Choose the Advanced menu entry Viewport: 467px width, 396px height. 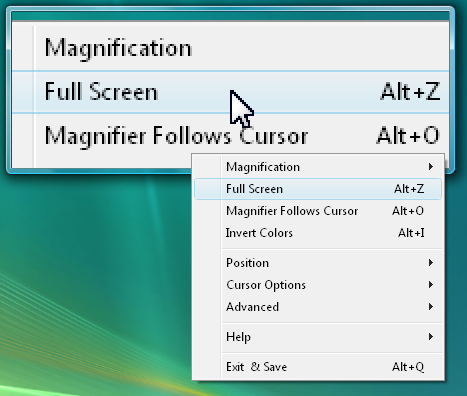pos(318,307)
